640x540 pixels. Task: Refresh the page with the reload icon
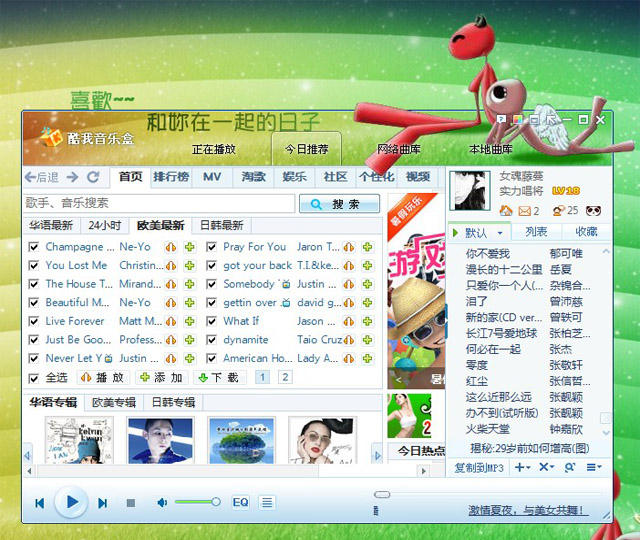93,177
